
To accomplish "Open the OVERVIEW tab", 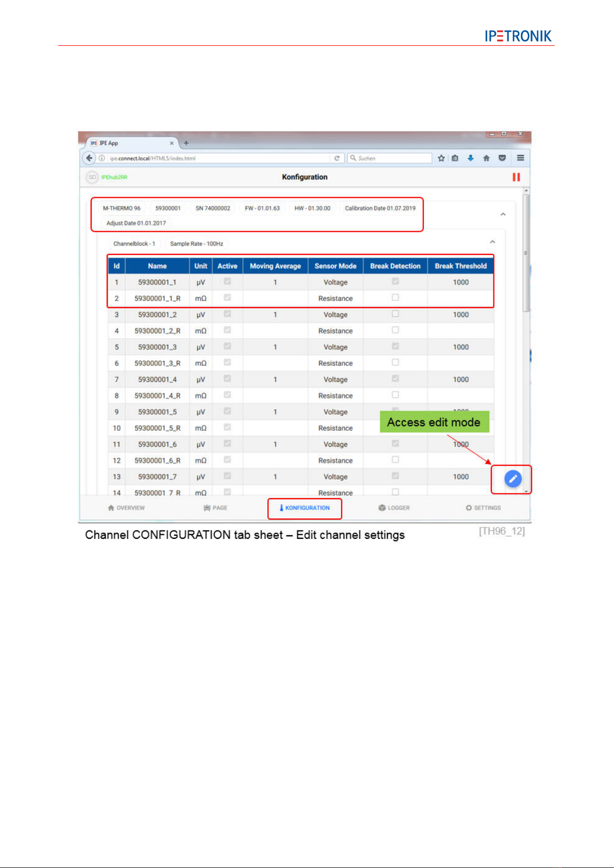I will [x=126, y=508].
